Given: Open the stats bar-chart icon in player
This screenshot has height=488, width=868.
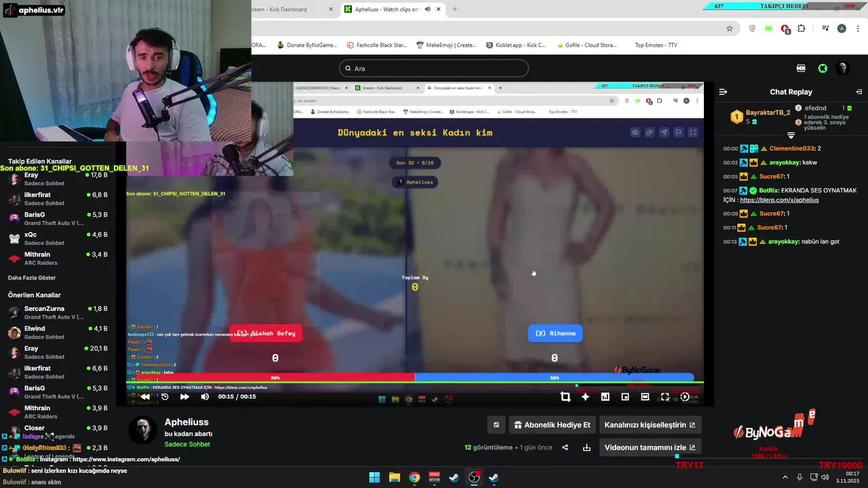Looking at the screenshot, I should (x=605, y=397).
